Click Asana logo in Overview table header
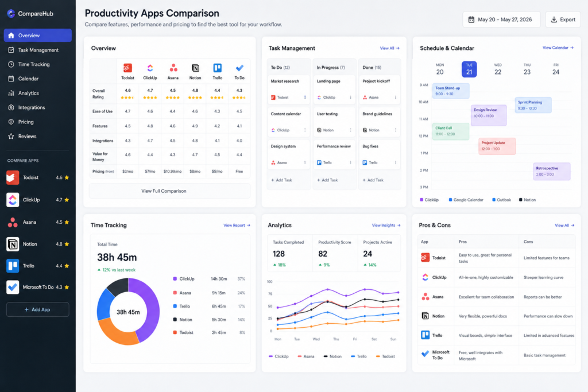 pyautogui.click(x=173, y=68)
